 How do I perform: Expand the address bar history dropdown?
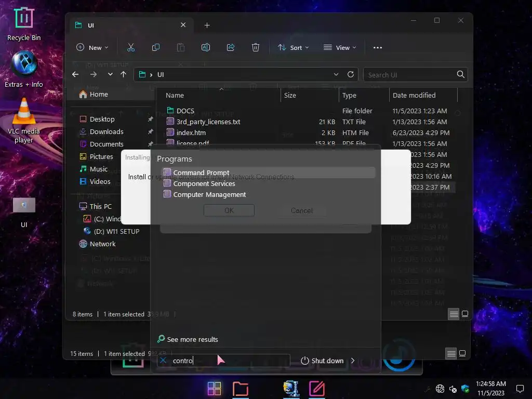pos(336,74)
